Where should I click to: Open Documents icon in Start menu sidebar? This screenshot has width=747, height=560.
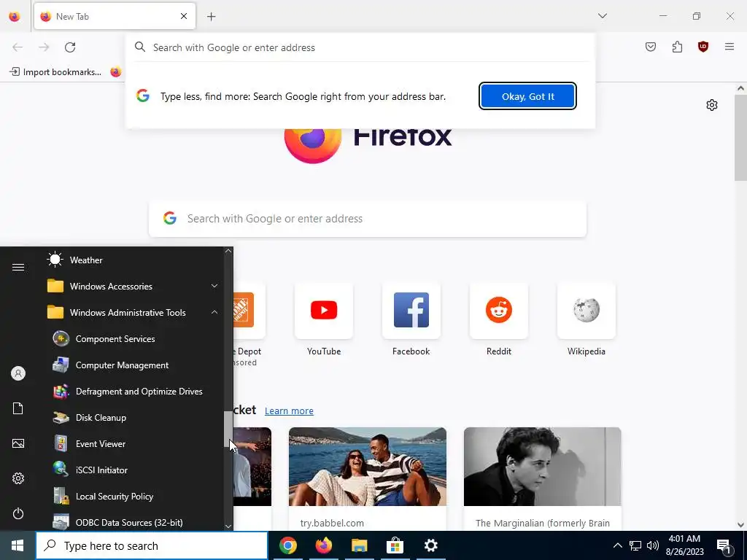click(18, 408)
